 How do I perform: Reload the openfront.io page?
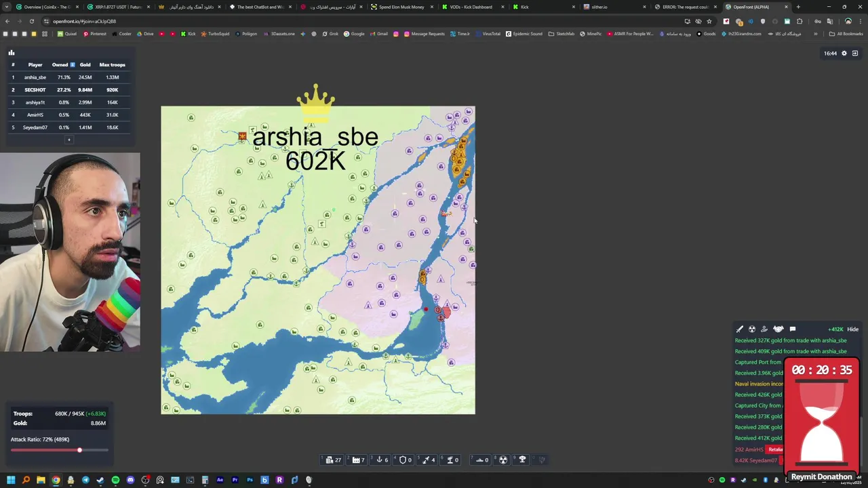point(32,21)
